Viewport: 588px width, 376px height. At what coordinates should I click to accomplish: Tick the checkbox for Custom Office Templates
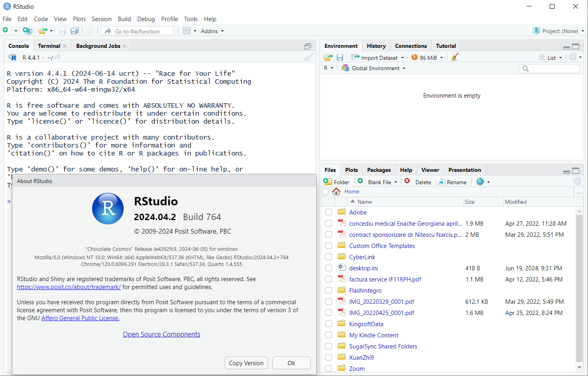coord(328,246)
